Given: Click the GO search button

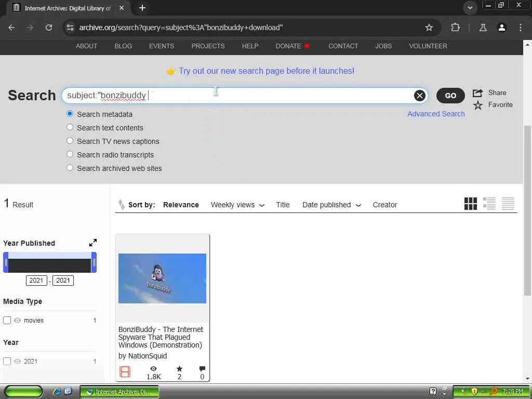Looking at the screenshot, I should click(450, 96).
